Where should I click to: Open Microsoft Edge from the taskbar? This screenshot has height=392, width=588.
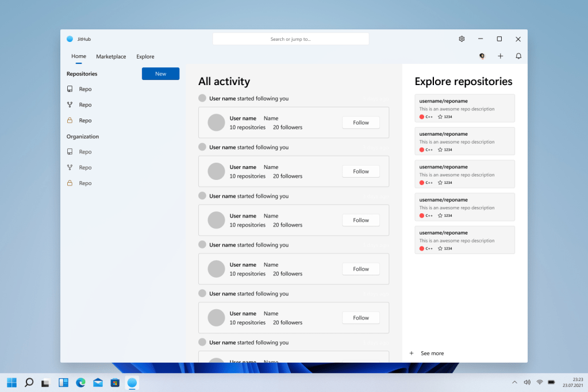[80, 382]
